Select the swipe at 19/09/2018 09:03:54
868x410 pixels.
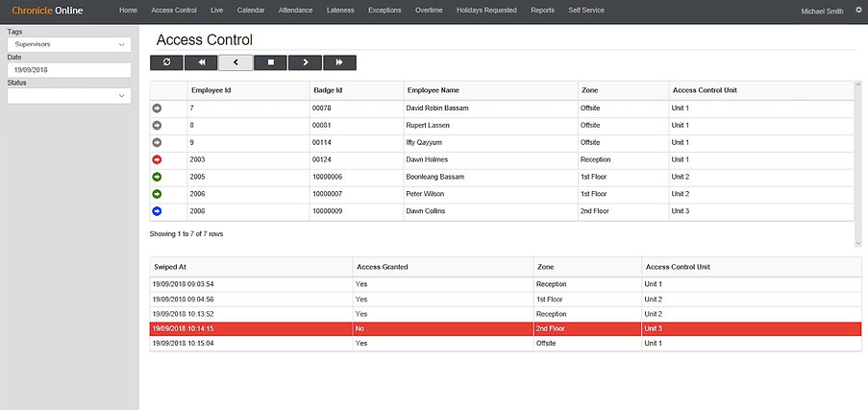506,284
